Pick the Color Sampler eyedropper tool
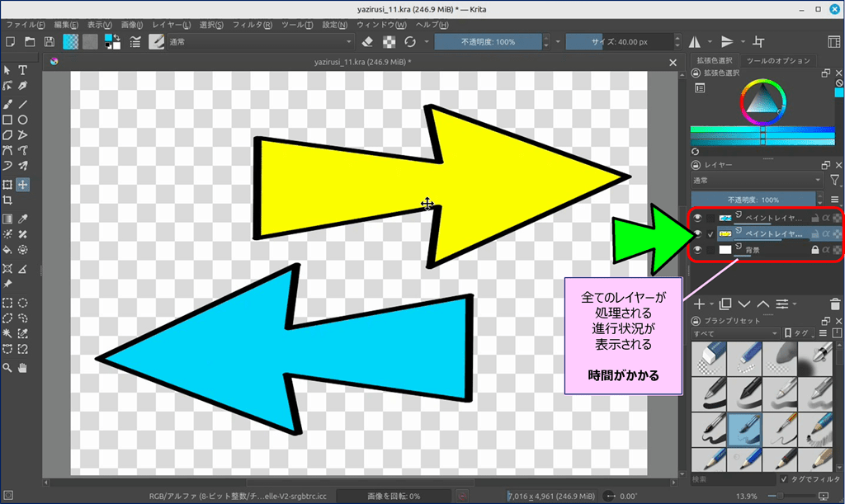This screenshot has width=845, height=504. point(23,219)
